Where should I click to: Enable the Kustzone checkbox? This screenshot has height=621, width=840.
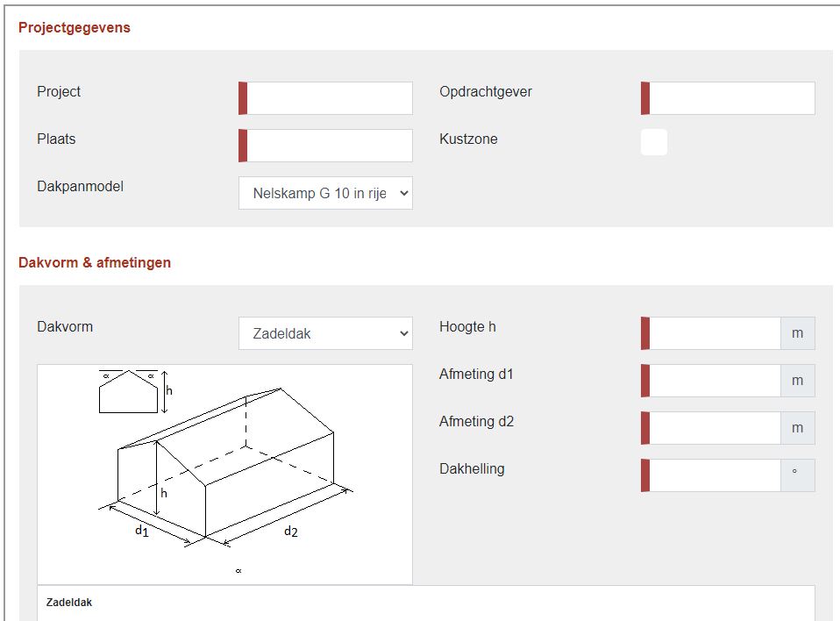(654, 142)
